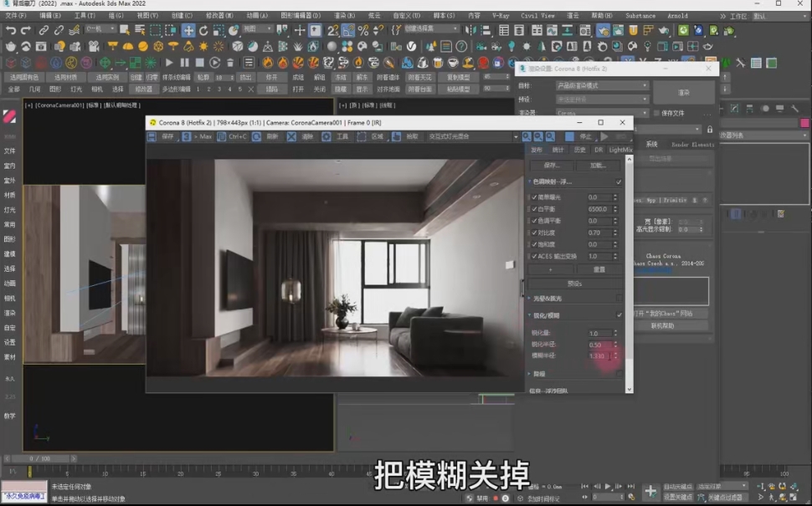This screenshot has height=506, width=812.
Task: Activate the Select and Move tool
Action: point(188,30)
